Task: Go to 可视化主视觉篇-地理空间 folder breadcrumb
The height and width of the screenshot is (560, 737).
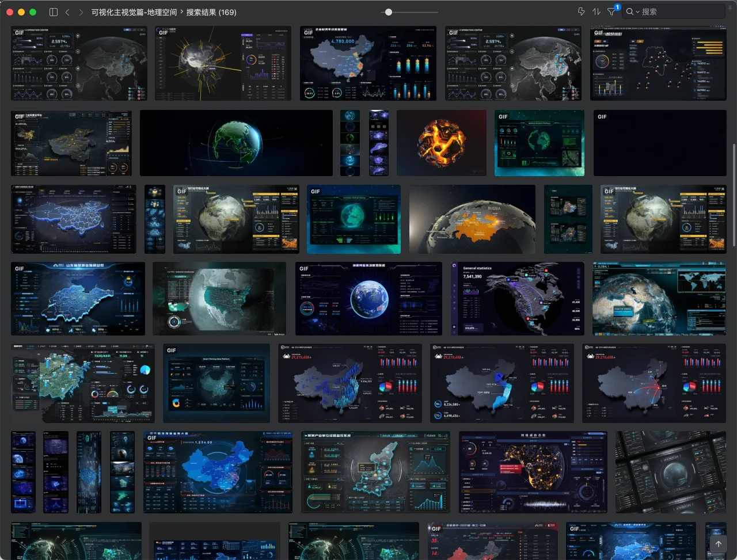Action: pyautogui.click(x=134, y=12)
